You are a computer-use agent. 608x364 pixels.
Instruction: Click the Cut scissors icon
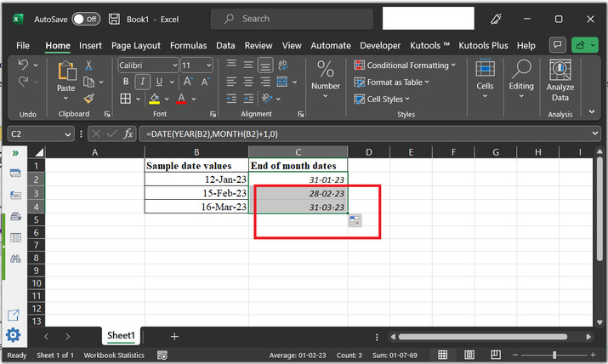coord(88,65)
